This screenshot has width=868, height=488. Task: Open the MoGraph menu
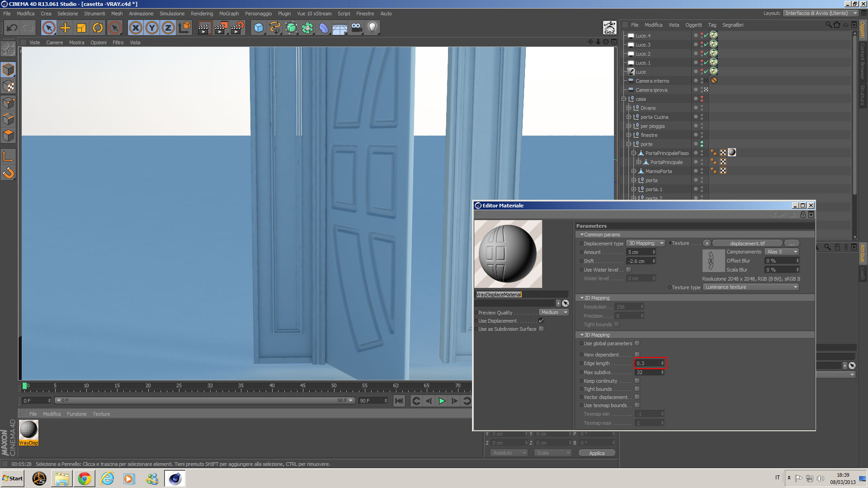point(229,14)
